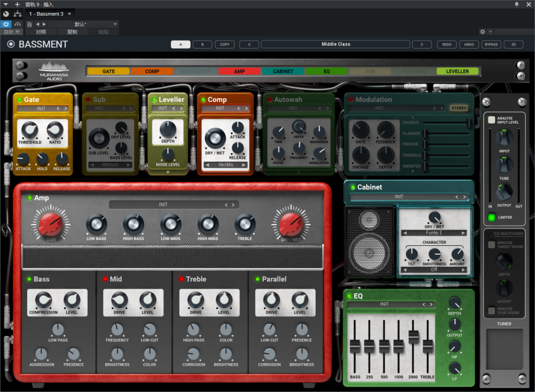This screenshot has width=535, height=392.
Task: Open the host plugin settings gear
Action: point(482,32)
